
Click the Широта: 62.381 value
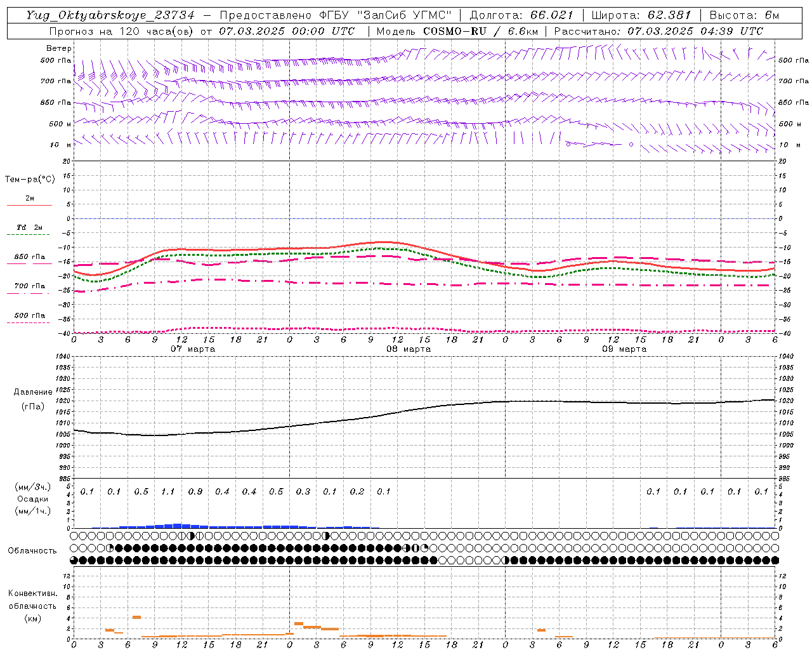641,15
